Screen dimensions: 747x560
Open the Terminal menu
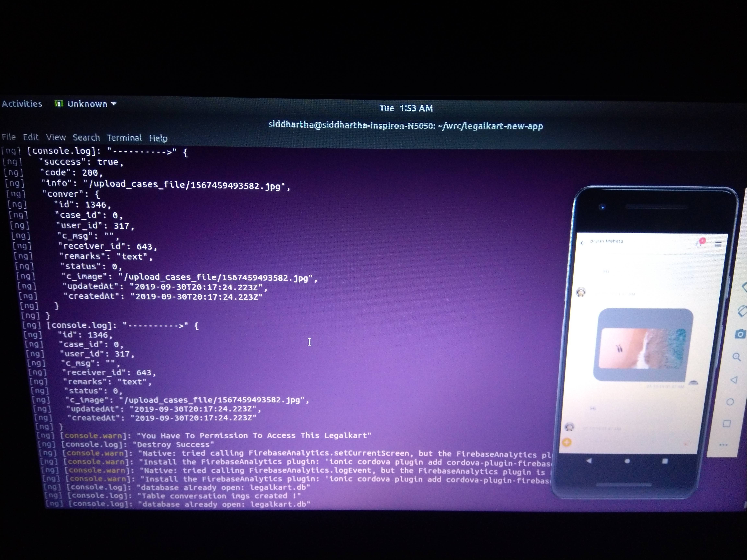point(124,138)
